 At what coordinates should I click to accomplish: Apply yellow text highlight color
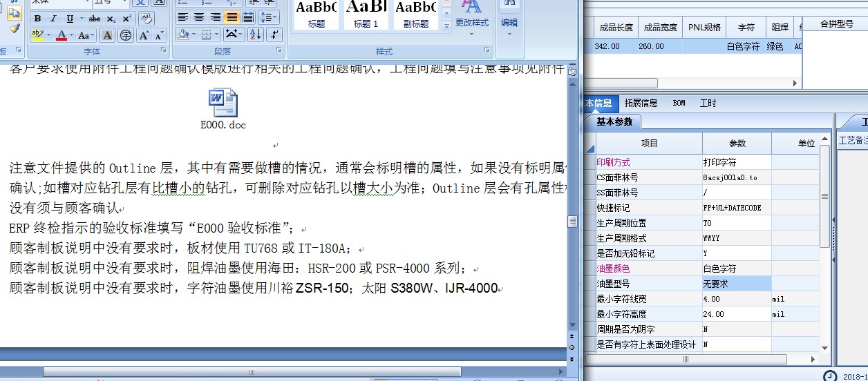(x=37, y=35)
